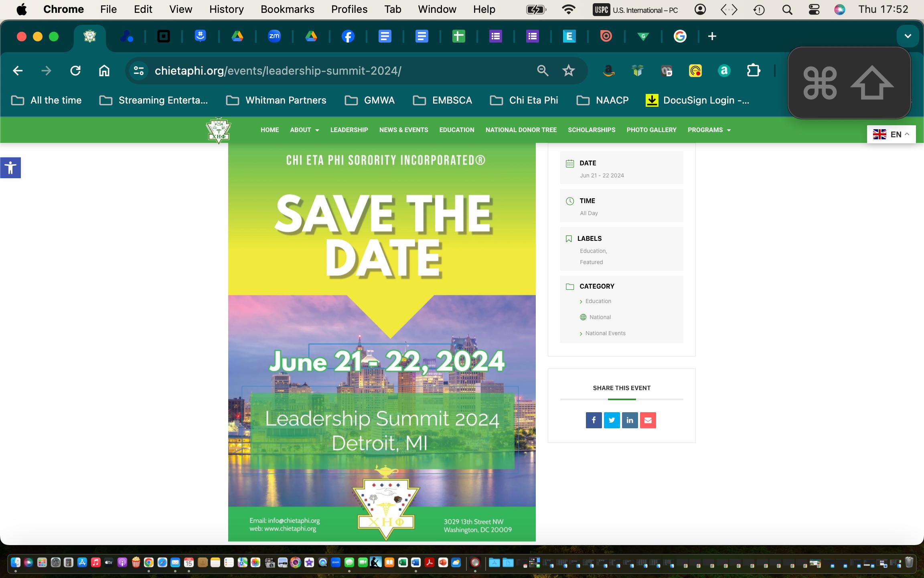Open the National Events category link

coord(605,333)
